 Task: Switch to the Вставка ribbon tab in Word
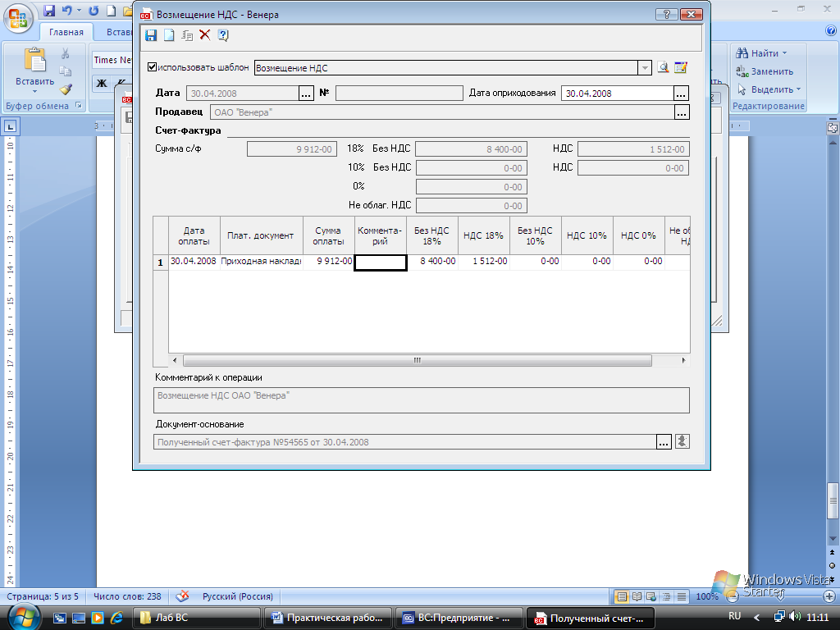[x=120, y=32]
